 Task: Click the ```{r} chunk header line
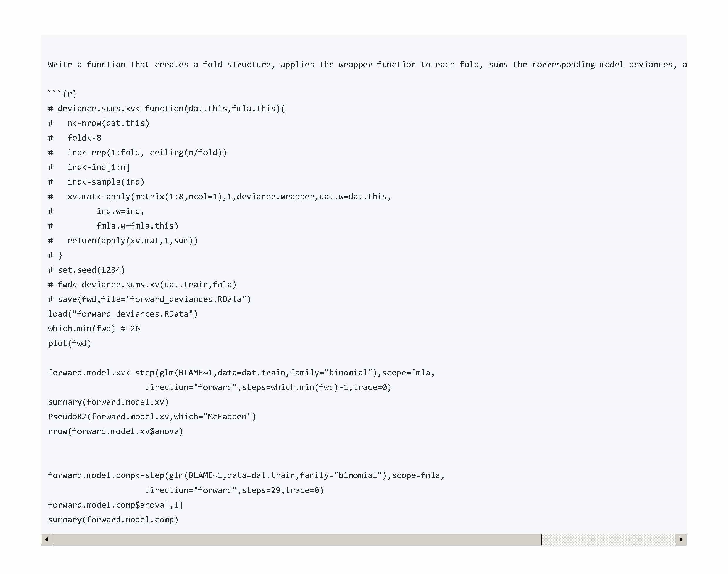pyautogui.click(x=63, y=94)
